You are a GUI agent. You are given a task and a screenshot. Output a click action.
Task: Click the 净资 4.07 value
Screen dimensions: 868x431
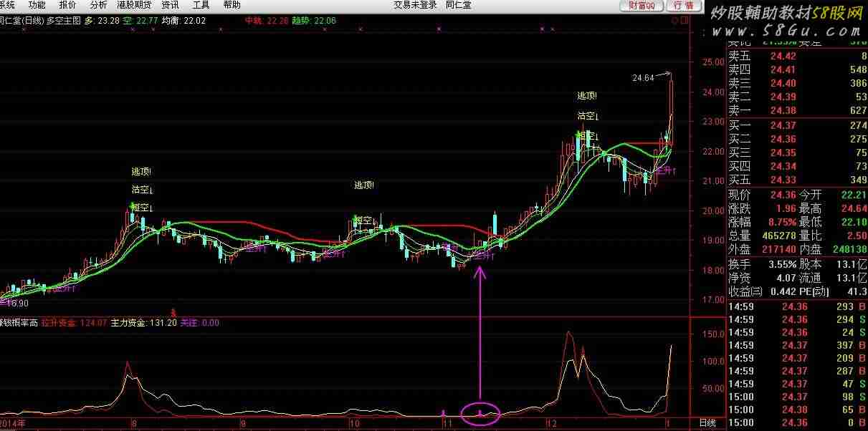coord(786,278)
